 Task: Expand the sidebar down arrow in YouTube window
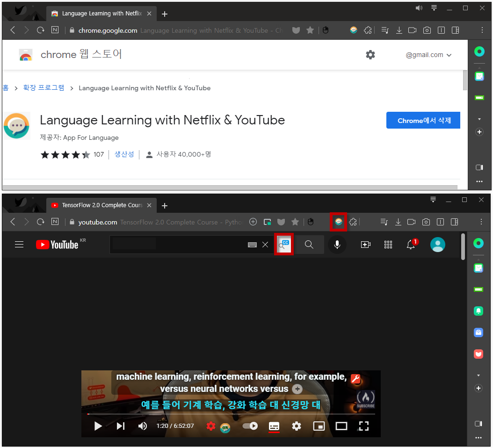pos(478,376)
